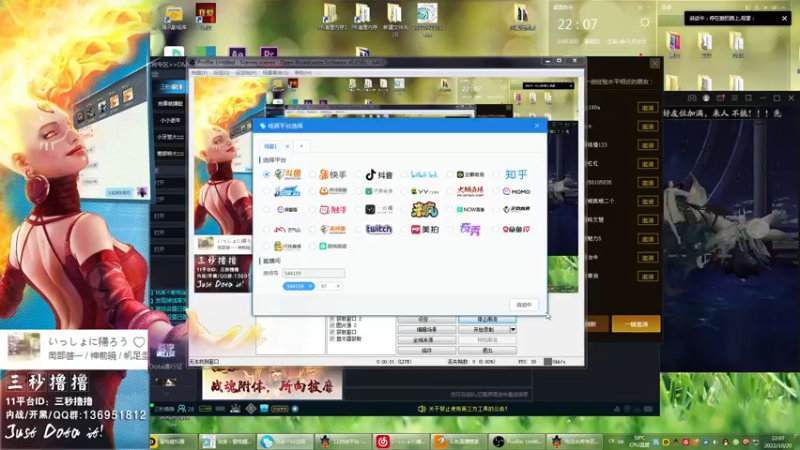
Task: Click the diamond icon in 11 platform bar
Action: [251, 408]
